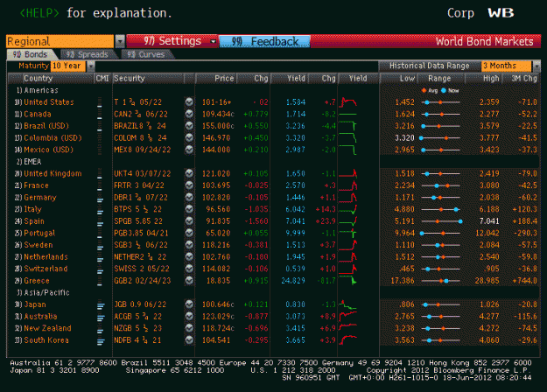Click the round icon beside DBR1 3/4 07/22
Image resolution: width=547 pixels, height=392 pixels.
point(189,197)
